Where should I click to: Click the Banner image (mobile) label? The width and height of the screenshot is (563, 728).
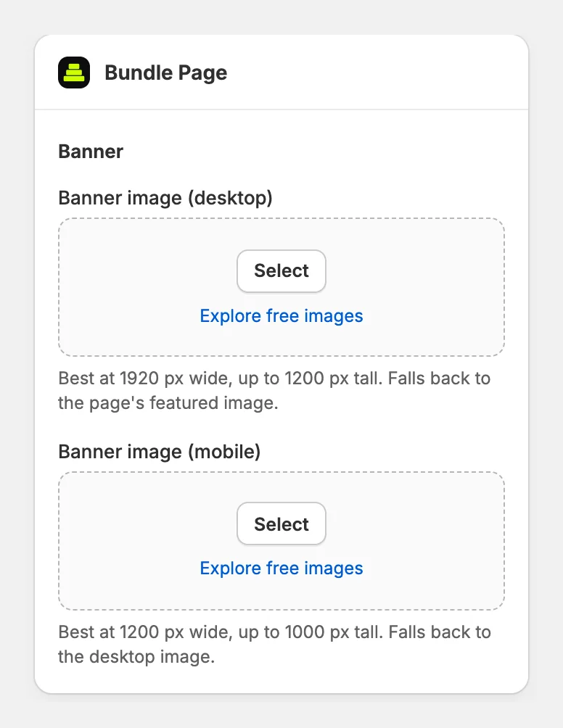tap(160, 452)
